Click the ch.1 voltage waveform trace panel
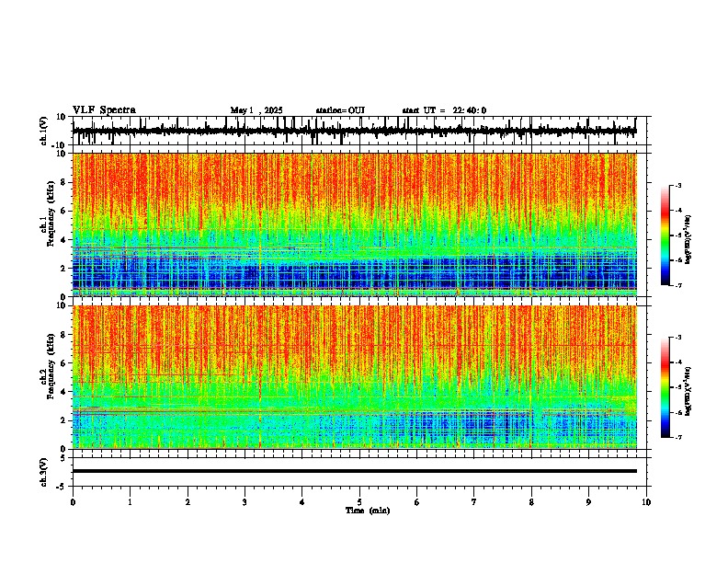 (359, 131)
